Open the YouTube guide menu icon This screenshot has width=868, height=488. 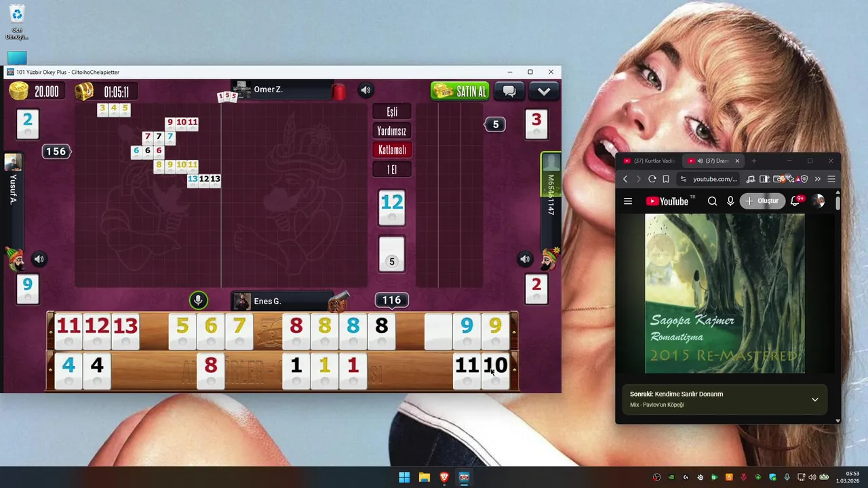tap(628, 201)
